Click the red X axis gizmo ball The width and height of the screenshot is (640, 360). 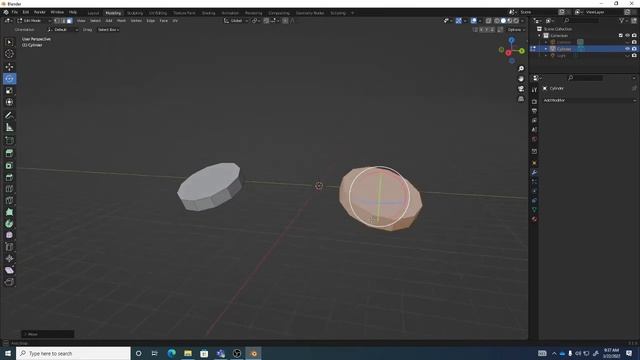point(508,53)
